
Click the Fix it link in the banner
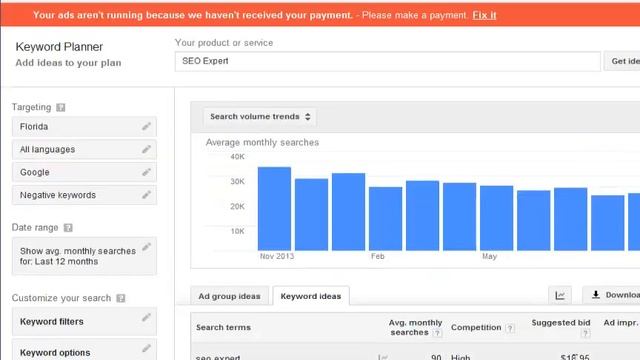[x=484, y=16]
